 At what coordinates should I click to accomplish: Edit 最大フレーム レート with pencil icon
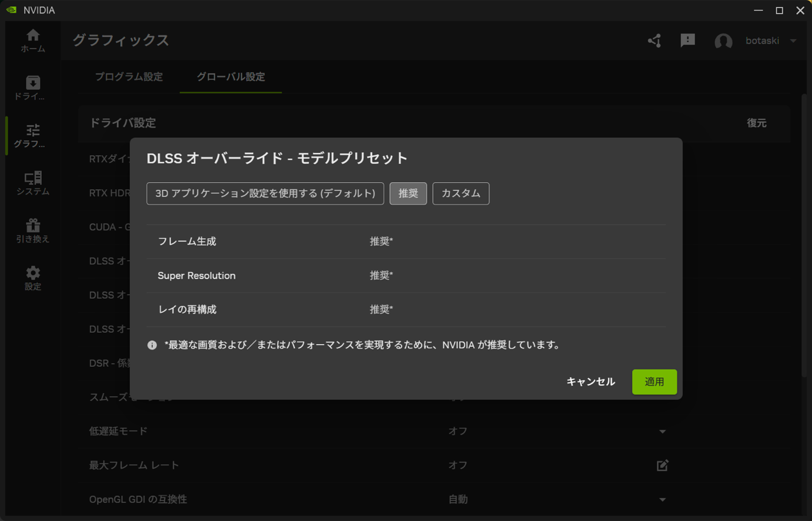tap(663, 465)
